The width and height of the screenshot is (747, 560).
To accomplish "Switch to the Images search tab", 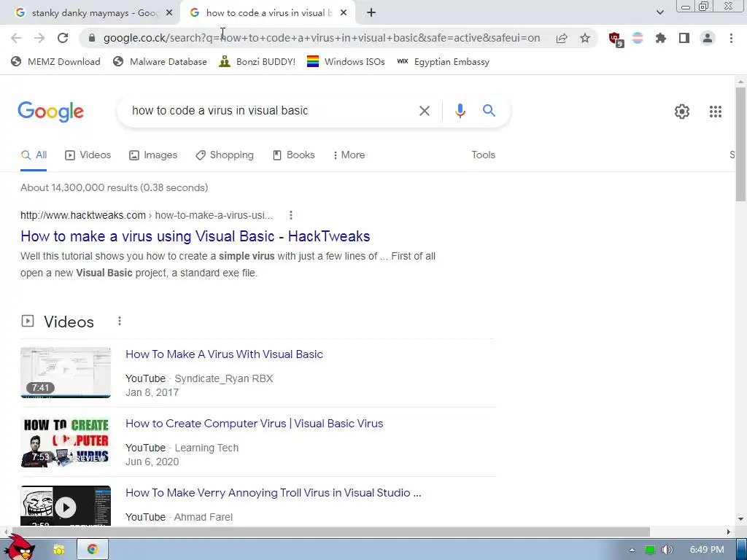I will click(153, 155).
